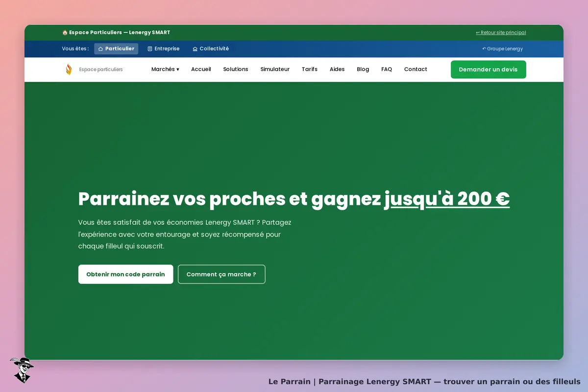Click the Espace particuliers logo text
588x392 pixels.
tap(101, 70)
